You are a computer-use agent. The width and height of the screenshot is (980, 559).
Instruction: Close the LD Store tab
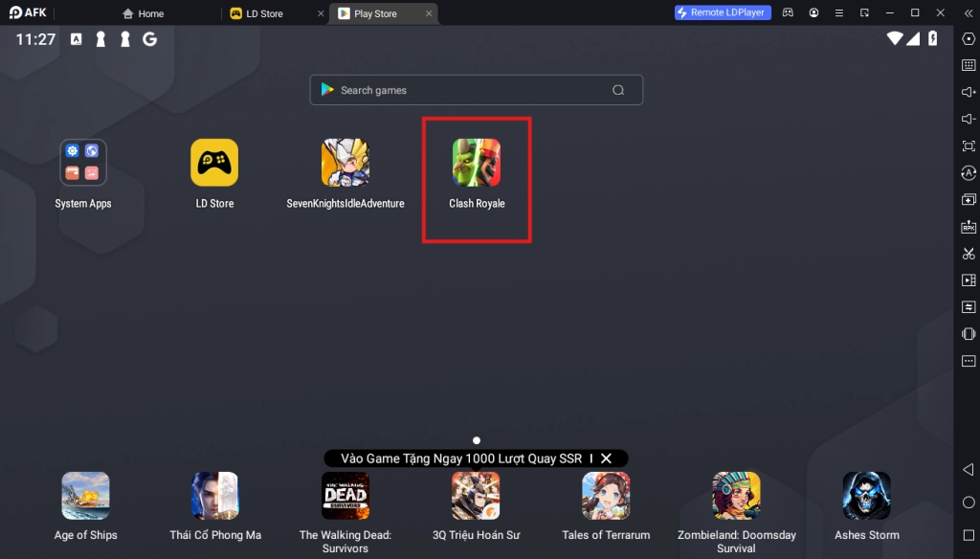[321, 13]
